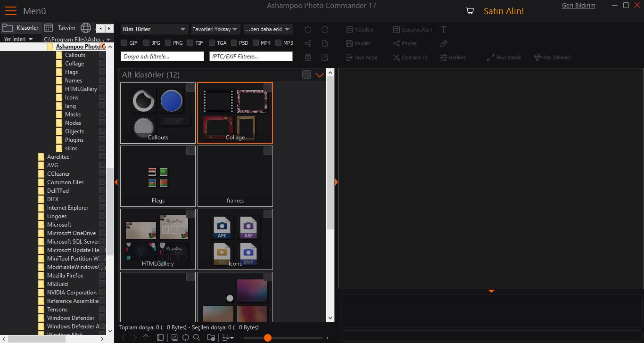The height and width of the screenshot is (343, 644).
Task: Click the Kes (Nesne) cut object tool
Action: click(552, 57)
